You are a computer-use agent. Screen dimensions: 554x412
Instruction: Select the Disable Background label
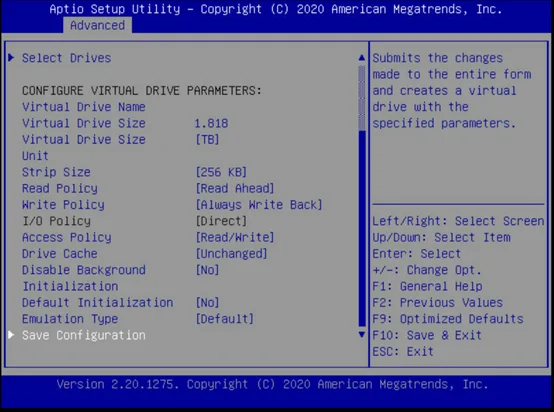[x=84, y=270]
